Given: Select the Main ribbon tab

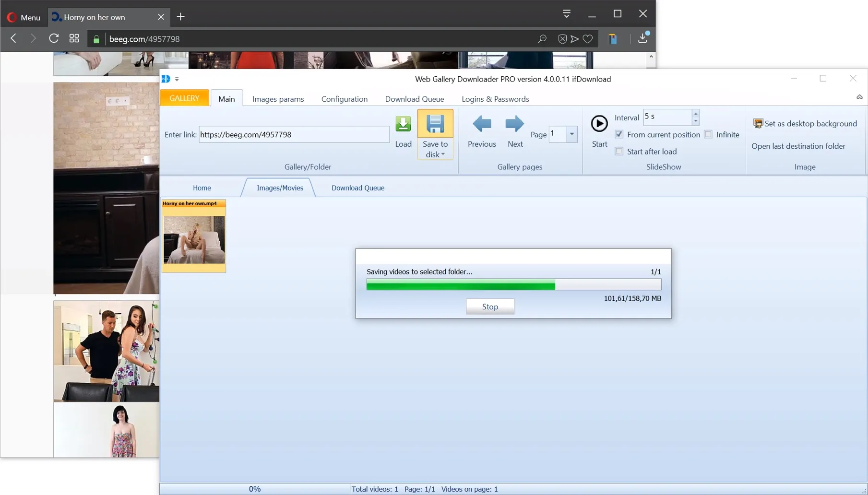Looking at the screenshot, I should click(226, 99).
